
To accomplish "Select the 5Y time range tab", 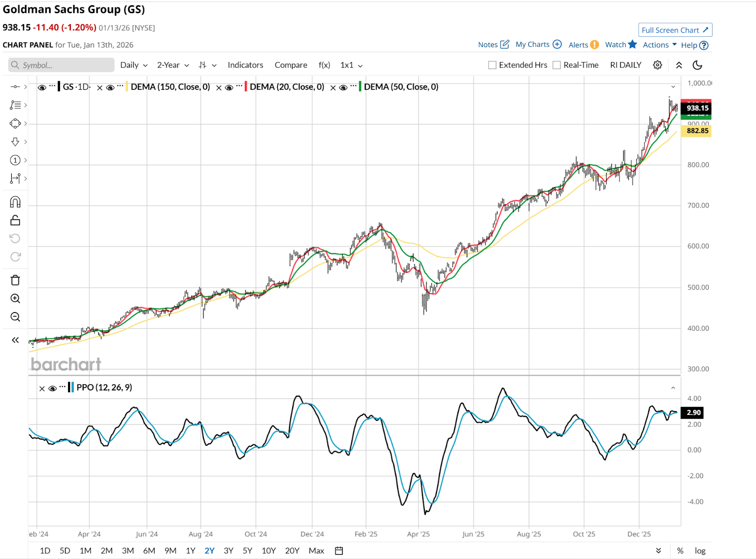I will 247,551.
